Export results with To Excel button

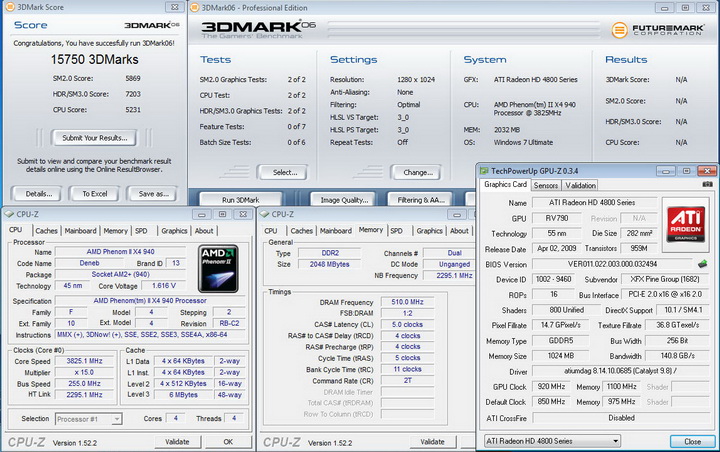click(x=95, y=194)
